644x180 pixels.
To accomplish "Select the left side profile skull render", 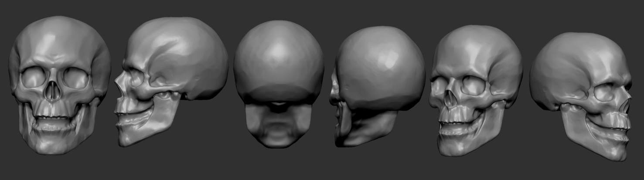I will (x=171, y=82).
